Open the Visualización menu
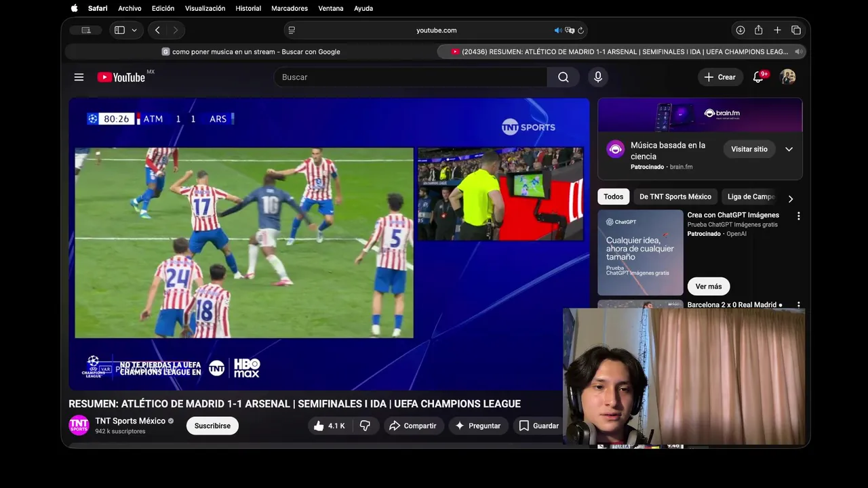Image resolution: width=868 pixels, height=488 pixels. (205, 8)
